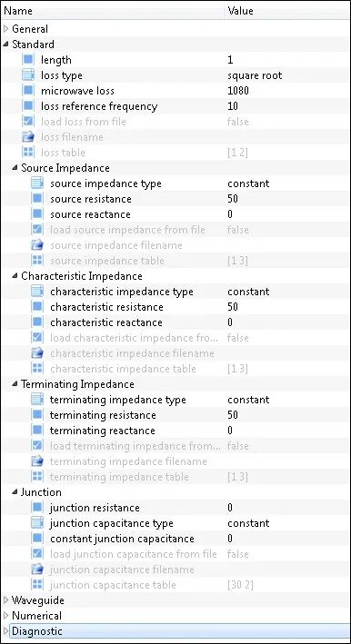351x644 pixels.
Task: Toggle the load junction capacitance from file checkbox
Action: pos(37,554)
